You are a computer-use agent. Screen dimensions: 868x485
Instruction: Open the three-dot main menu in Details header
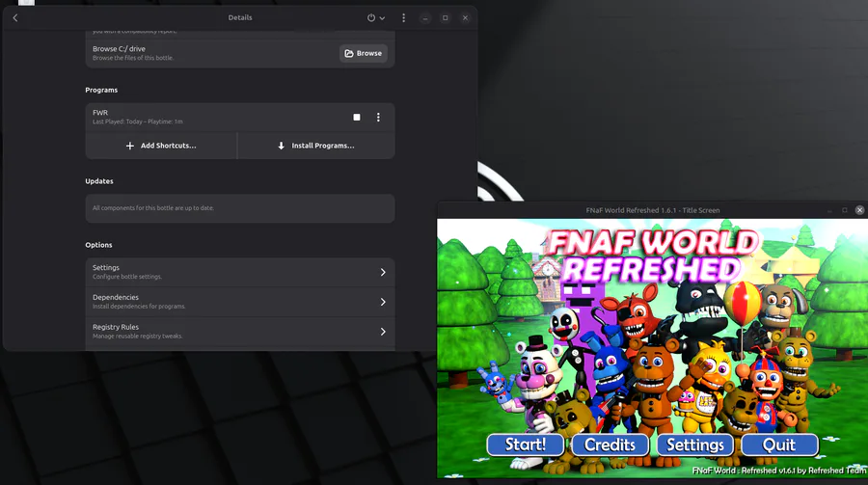click(403, 17)
